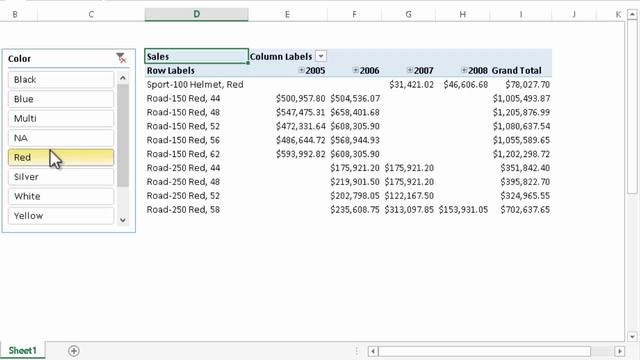Click the horizontal scroll left arrow
Image resolution: width=640 pixels, height=360 pixels.
(x=373, y=351)
